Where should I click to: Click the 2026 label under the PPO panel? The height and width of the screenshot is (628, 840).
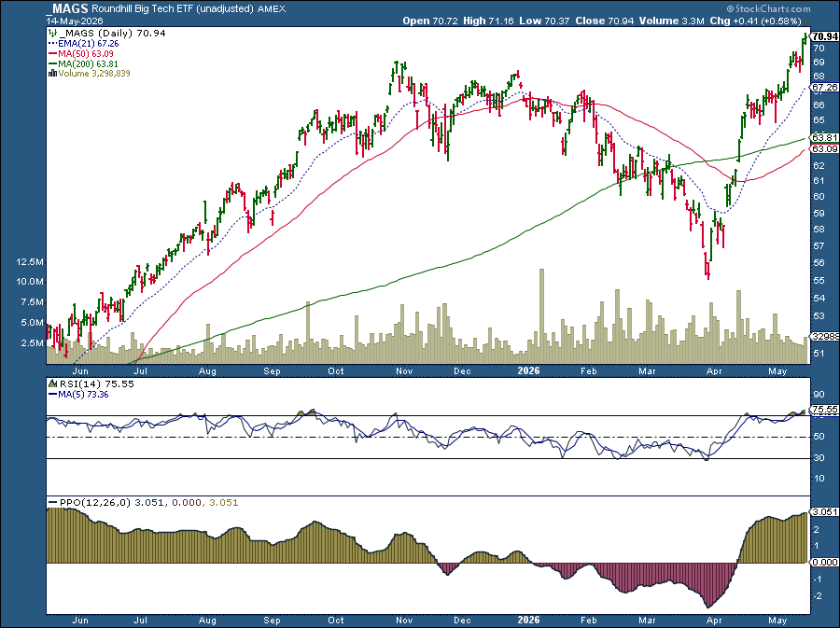[x=528, y=620]
